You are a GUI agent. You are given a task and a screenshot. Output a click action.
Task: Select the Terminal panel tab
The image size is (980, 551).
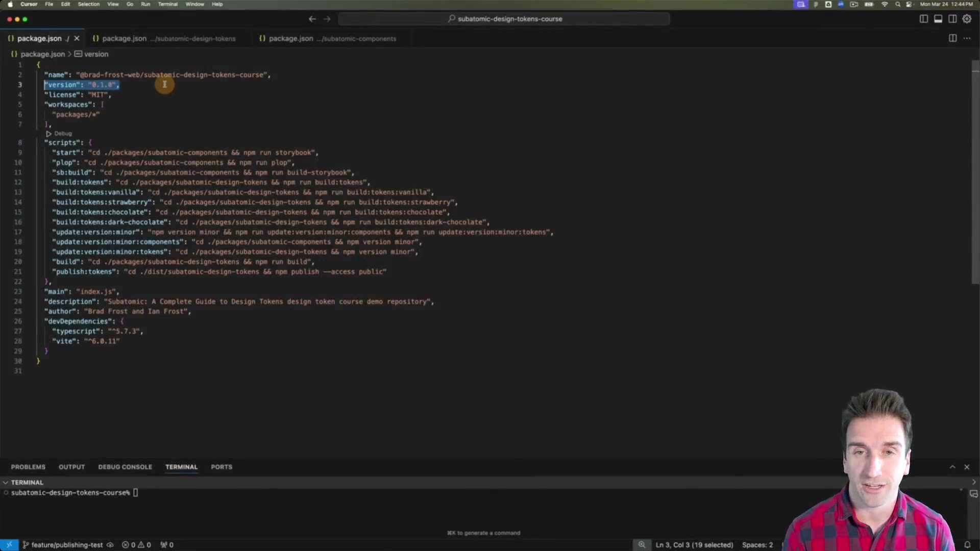181,467
